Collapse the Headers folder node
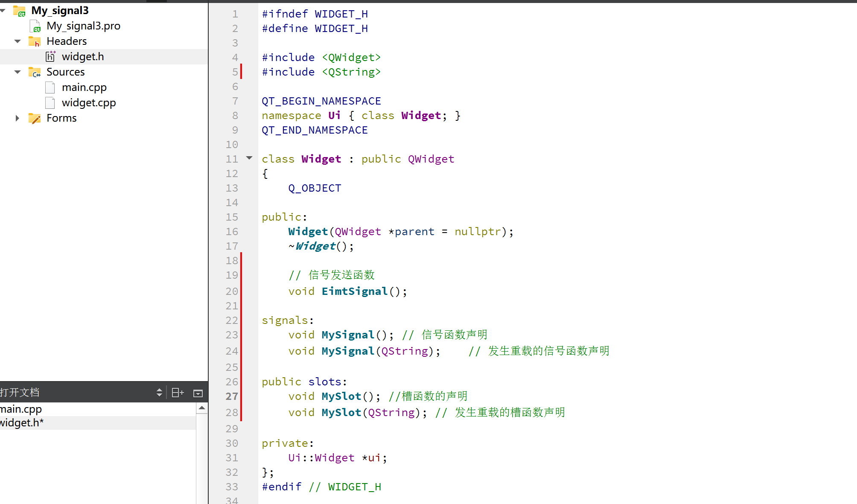857x504 pixels. pos(17,41)
